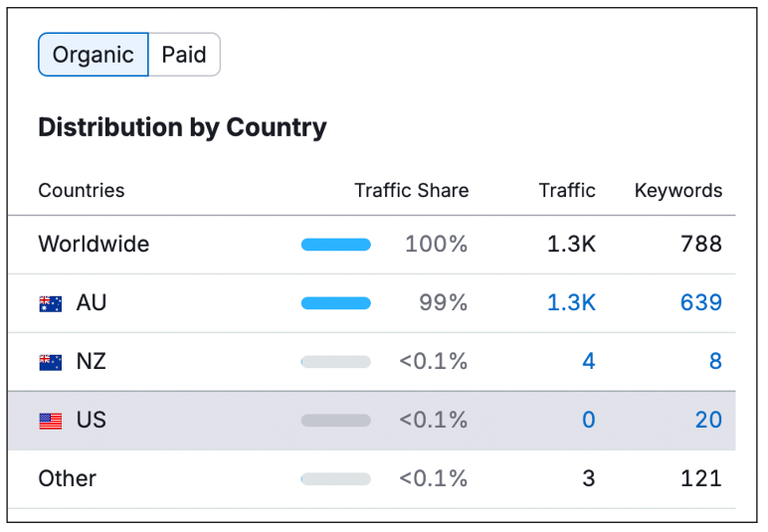Viewport: 768px width, 532px height.
Task: Open AU keywords count 639
Action: pos(700,302)
